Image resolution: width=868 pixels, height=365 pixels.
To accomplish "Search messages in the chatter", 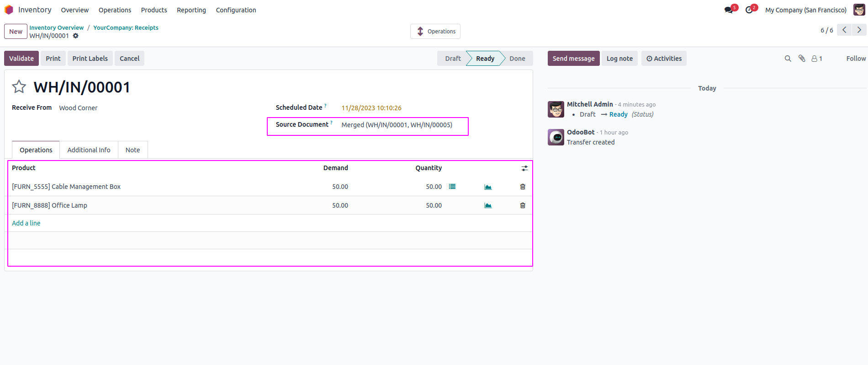I will pos(788,59).
